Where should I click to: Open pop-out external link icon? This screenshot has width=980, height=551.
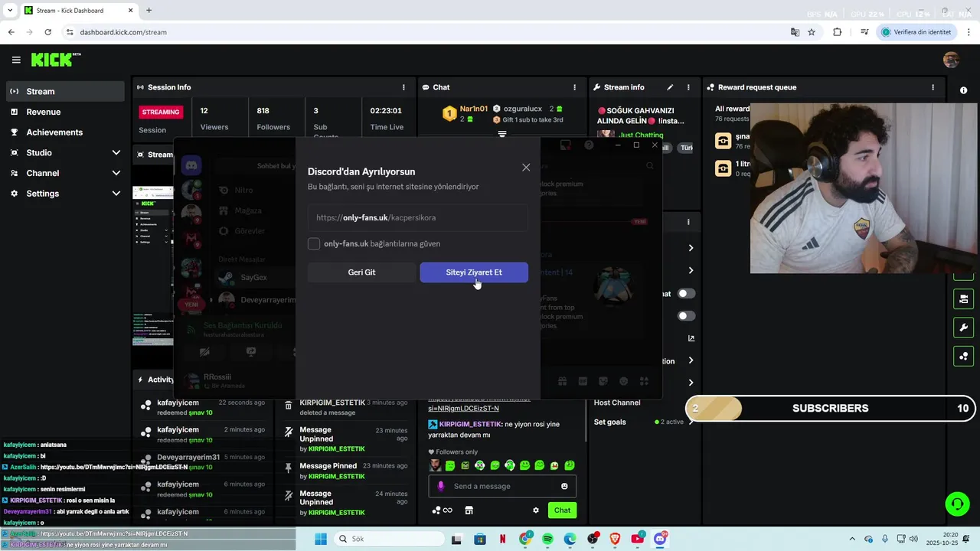[x=691, y=338]
